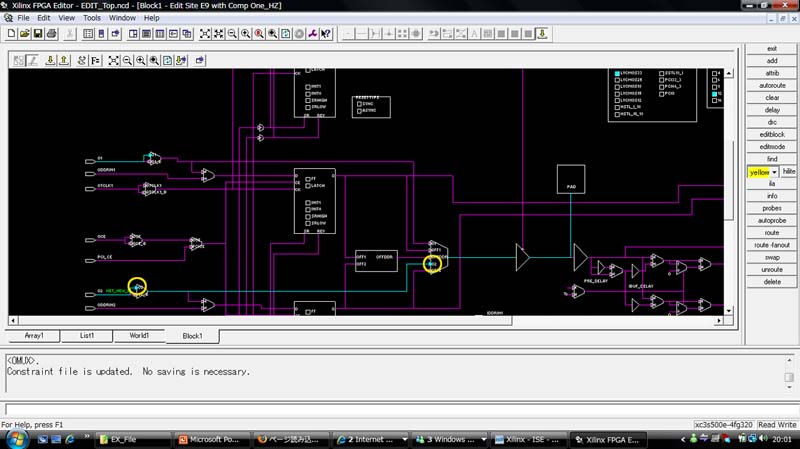Click the New file toolbar icon
The image size is (800, 449).
[11, 34]
